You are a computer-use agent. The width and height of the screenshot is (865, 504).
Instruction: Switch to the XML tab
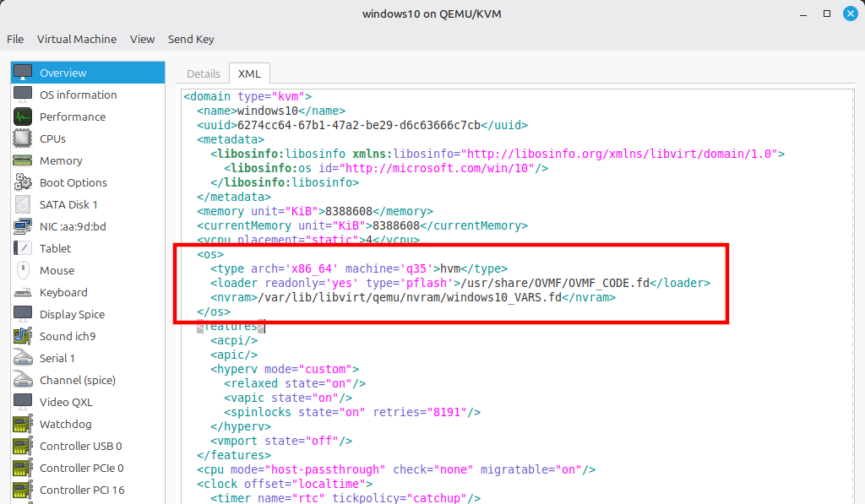[249, 73]
